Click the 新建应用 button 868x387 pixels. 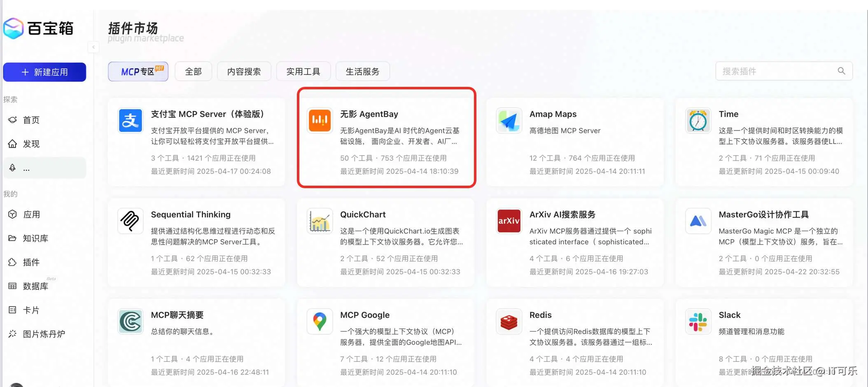click(44, 72)
